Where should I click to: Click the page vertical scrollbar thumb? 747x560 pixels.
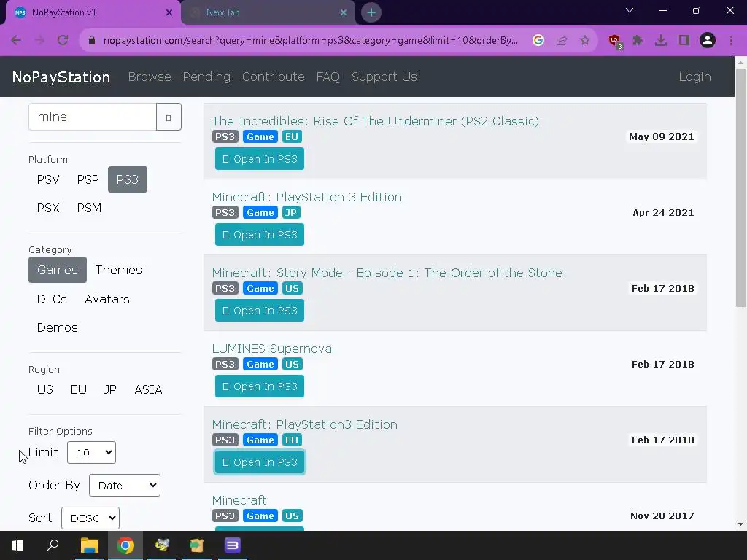(740, 188)
